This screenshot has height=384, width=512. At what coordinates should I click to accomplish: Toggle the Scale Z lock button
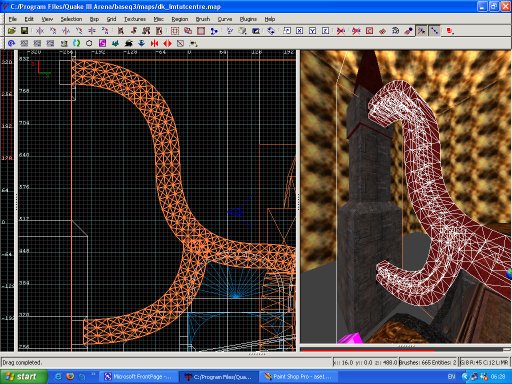tap(325, 31)
